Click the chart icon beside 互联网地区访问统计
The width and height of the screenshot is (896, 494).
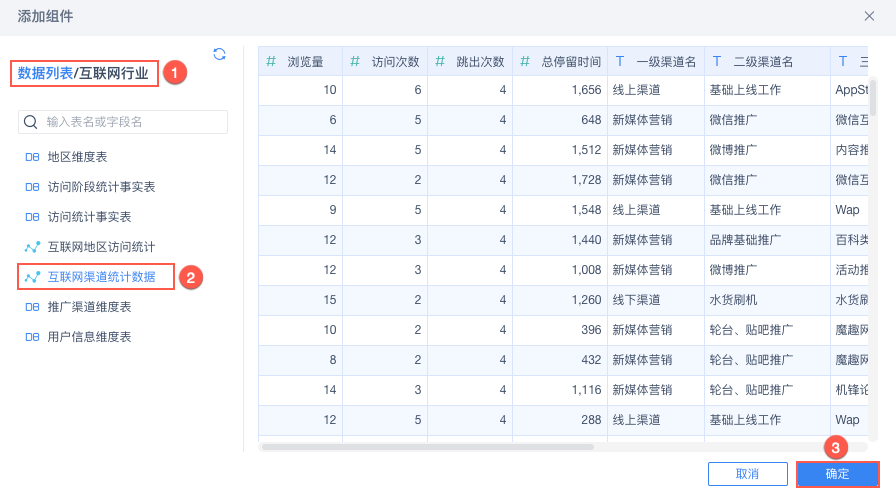point(31,247)
